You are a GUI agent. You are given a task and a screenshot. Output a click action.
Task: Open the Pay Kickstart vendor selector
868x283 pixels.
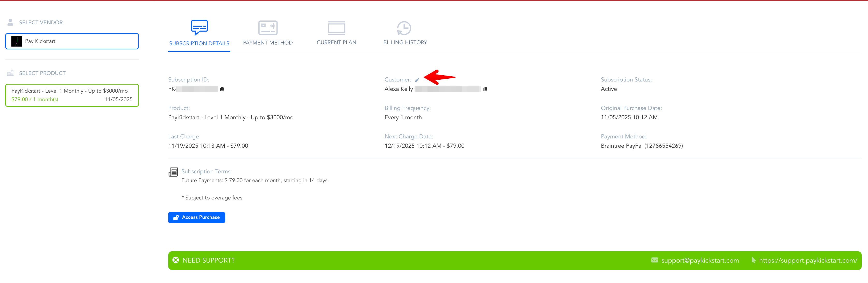[72, 41]
